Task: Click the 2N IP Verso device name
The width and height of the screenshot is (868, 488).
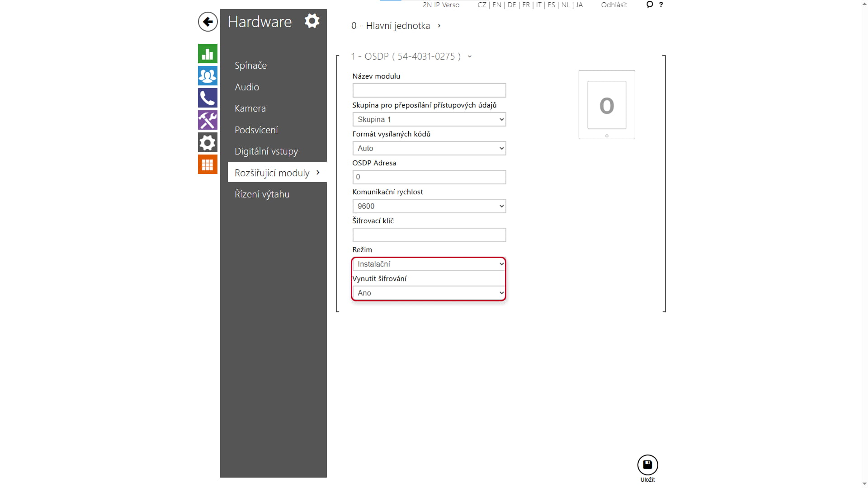Action: coord(441,5)
